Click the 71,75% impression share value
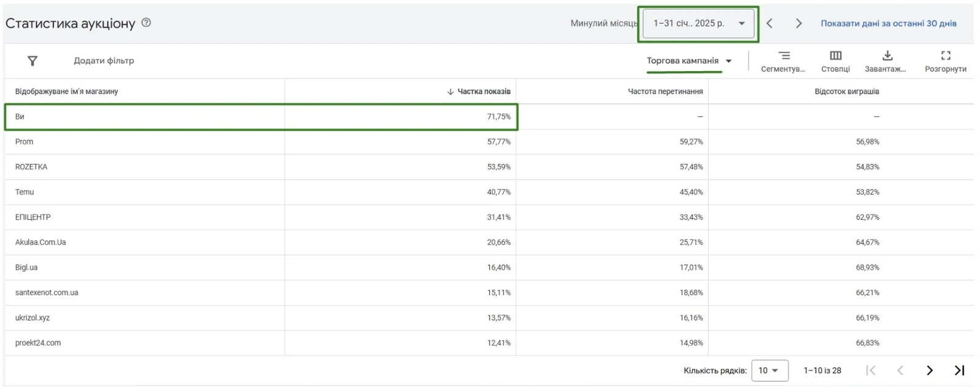The height and width of the screenshot is (388, 980). tap(499, 116)
